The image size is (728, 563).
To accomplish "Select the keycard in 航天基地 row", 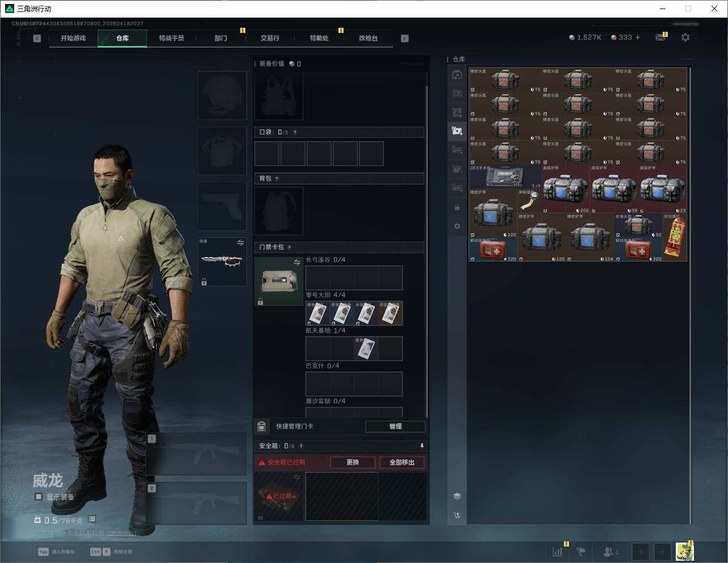I will pos(366,348).
